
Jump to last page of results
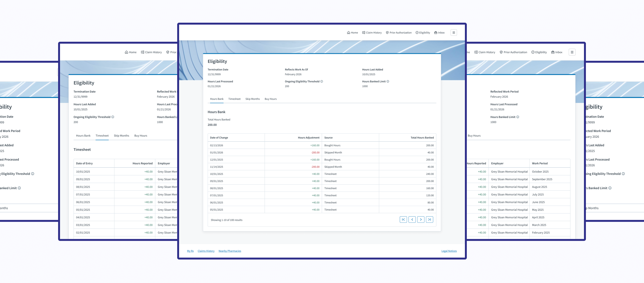429,219
